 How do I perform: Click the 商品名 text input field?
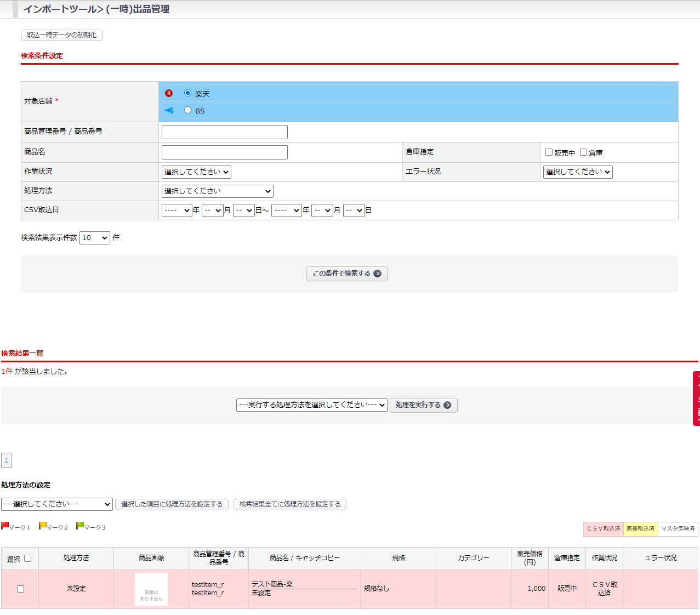click(x=224, y=152)
